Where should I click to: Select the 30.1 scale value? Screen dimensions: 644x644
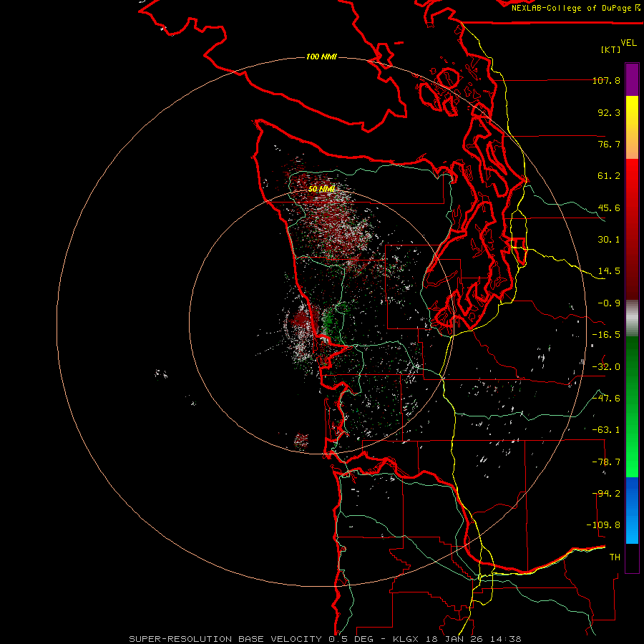pos(609,240)
